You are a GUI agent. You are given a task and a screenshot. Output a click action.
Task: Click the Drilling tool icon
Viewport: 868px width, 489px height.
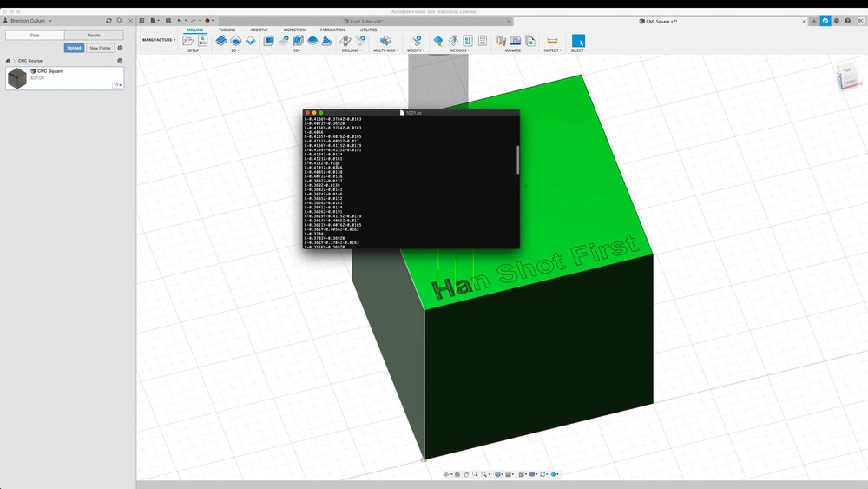click(345, 40)
